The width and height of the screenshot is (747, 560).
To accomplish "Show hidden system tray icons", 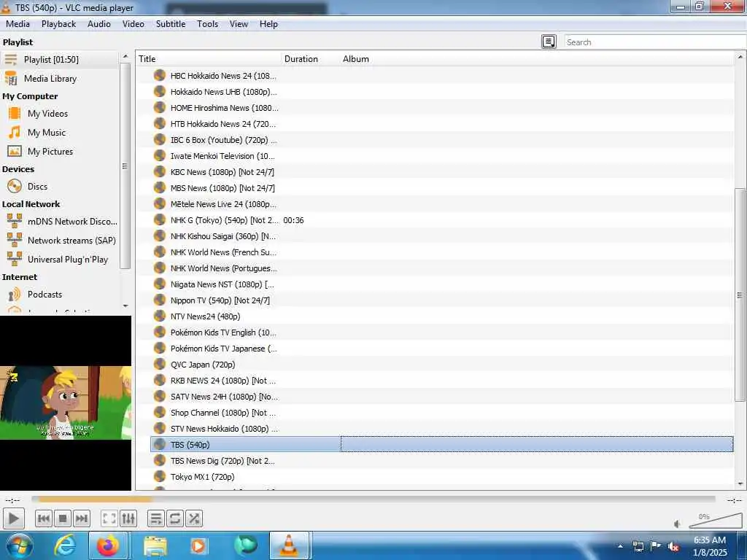I will coord(620,546).
